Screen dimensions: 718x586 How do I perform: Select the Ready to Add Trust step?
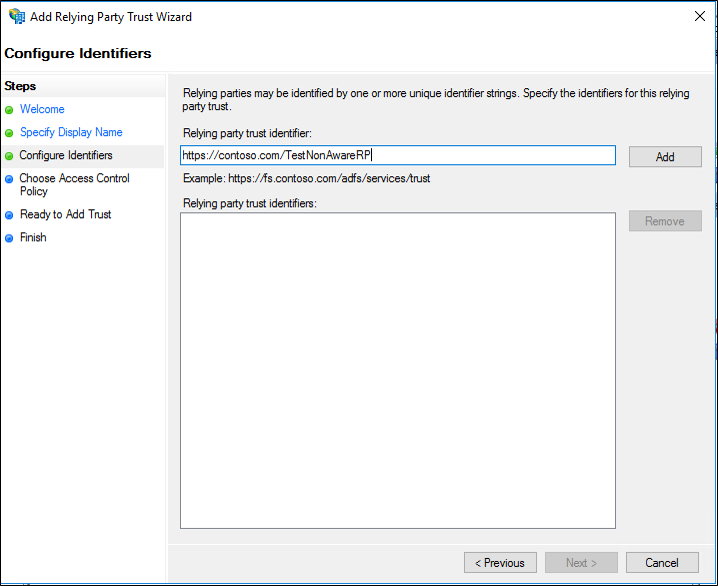(x=65, y=214)
